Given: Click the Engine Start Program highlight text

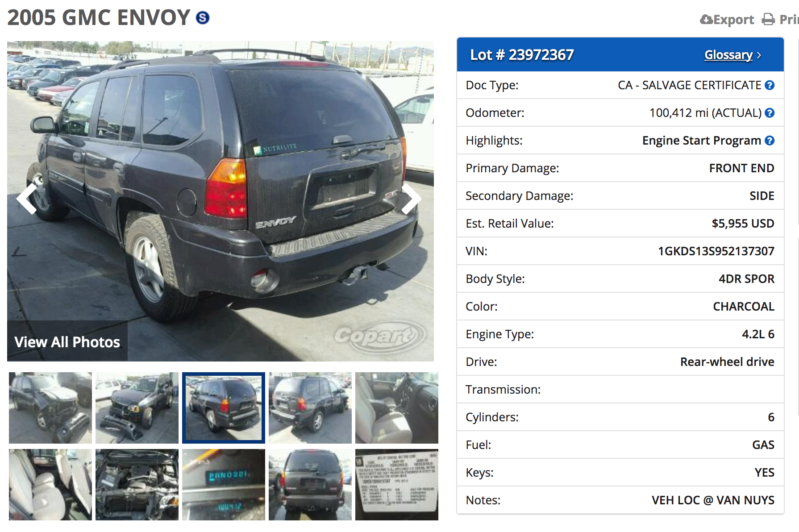Looking at the screenshot, I should point(701,141).
